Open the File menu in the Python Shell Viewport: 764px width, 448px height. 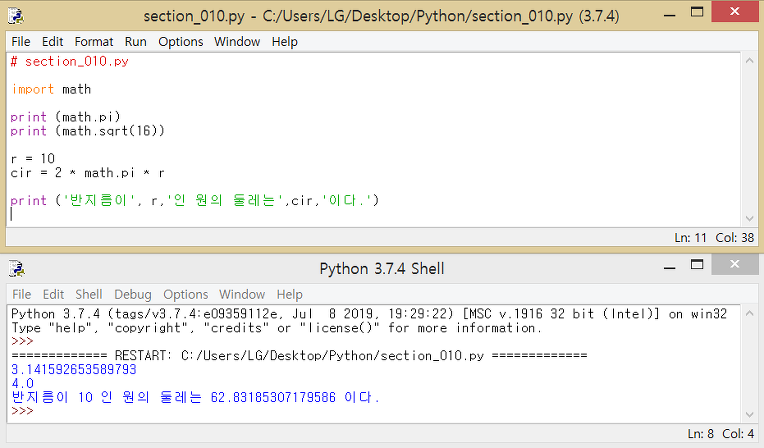coord(21,294)
